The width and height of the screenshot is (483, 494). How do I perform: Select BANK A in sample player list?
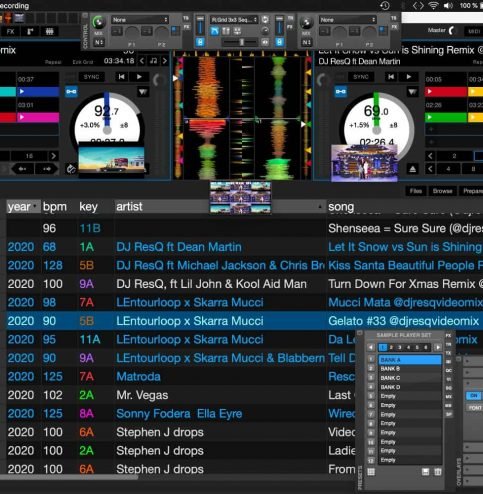point(410,360)
